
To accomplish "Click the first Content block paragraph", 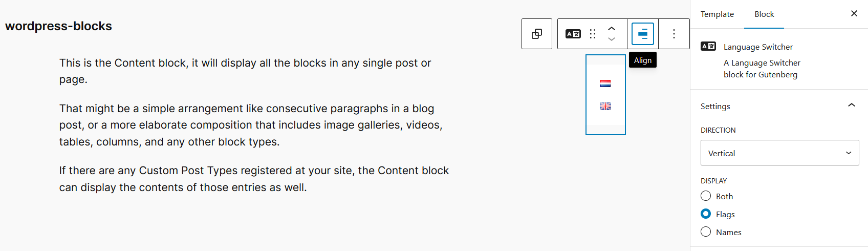I will tap(245, 71).
